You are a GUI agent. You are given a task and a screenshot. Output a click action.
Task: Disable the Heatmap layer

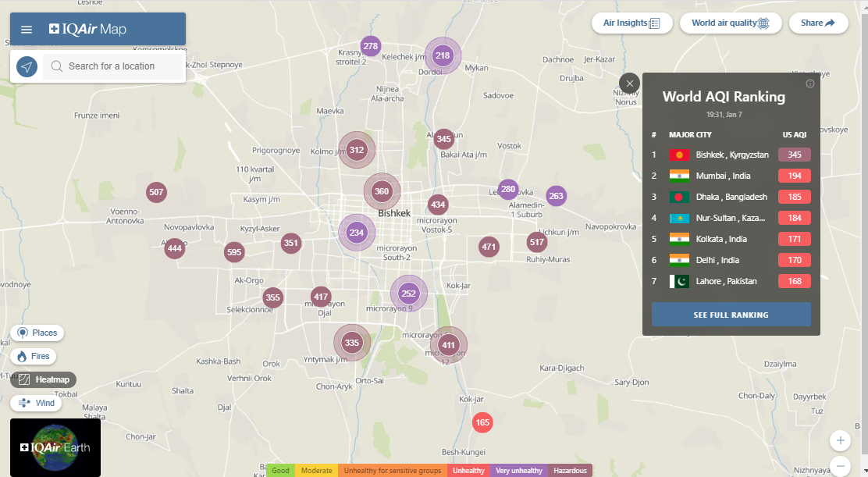(x=44, y=379)
